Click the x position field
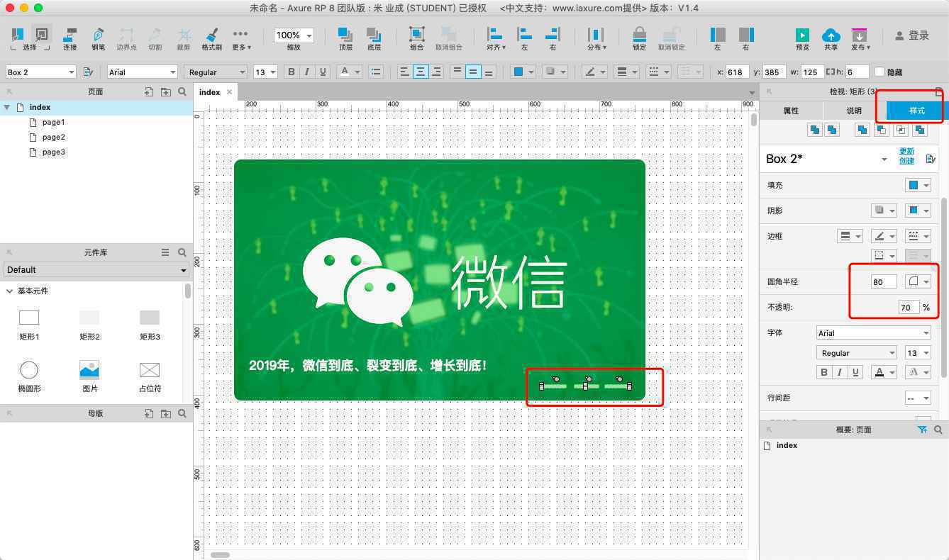949x560 pixels. click(x=738, y=72)
